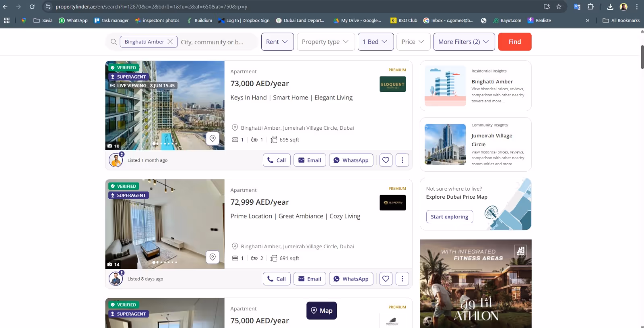Open Jumeirah Village Circle community insights
Image resolution: width=644 pixels, height=328 pixels.
click(475, 144)
